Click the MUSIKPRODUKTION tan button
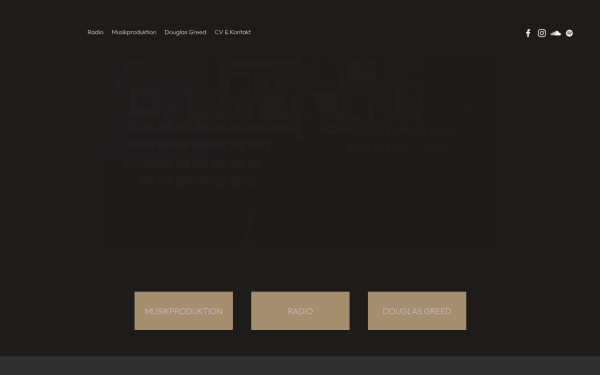The width and height of the screenshot is (600, 375). pyautogui.click(x=184, y=311)
